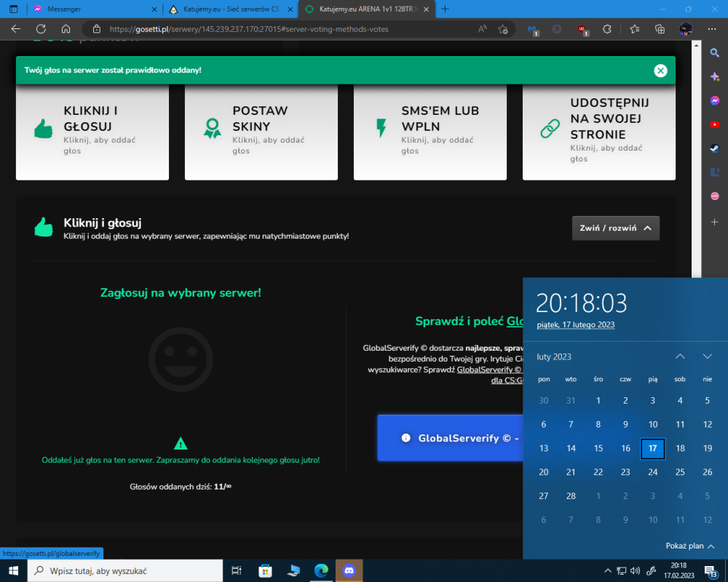
Task: Reload the current page
Action: pyautogui.click(x=41, y=29)
